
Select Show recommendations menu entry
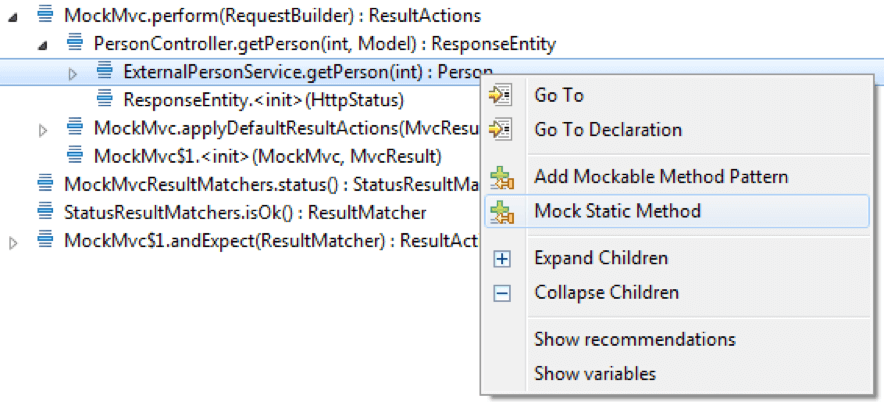635,339
